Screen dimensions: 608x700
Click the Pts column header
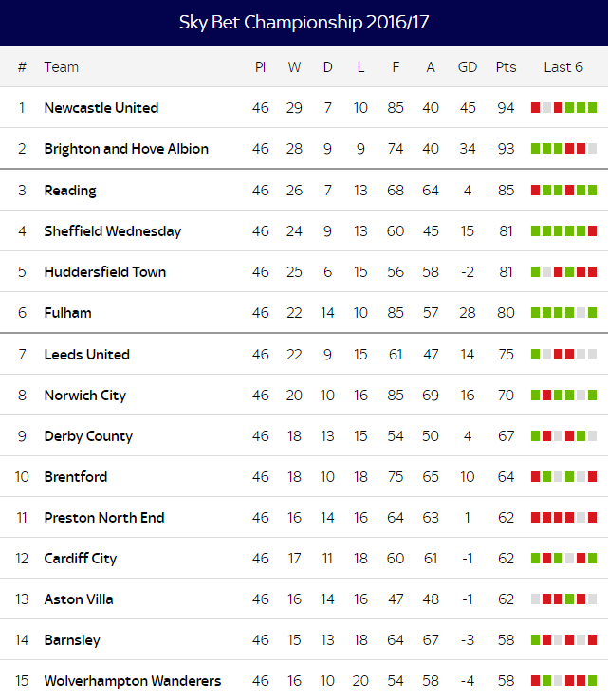pyautogui.click(x=506, y=67)
